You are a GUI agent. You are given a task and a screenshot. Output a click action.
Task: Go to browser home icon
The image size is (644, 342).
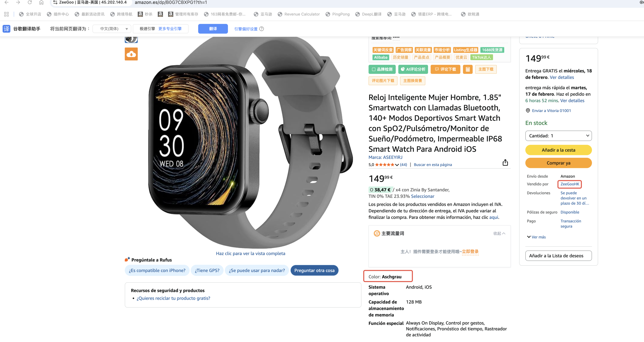coord(41,2)
